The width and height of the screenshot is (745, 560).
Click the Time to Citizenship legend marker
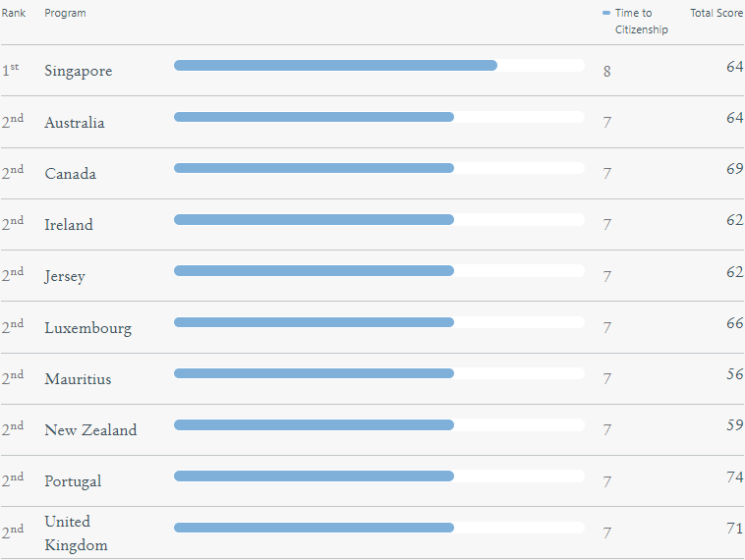605,13
